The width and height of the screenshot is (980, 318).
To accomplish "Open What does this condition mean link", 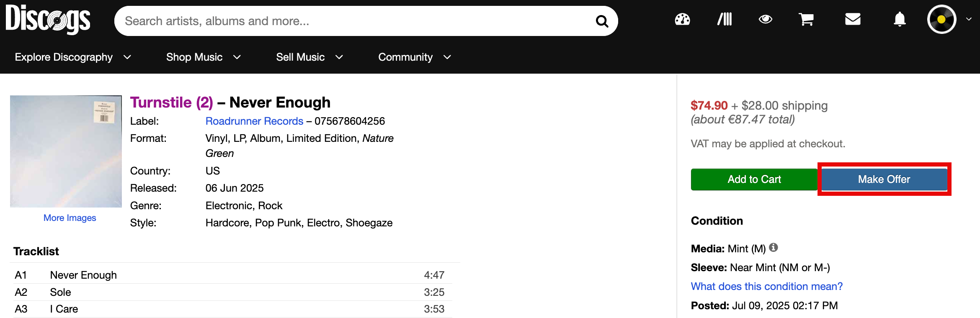I will [x=766, y=286].
